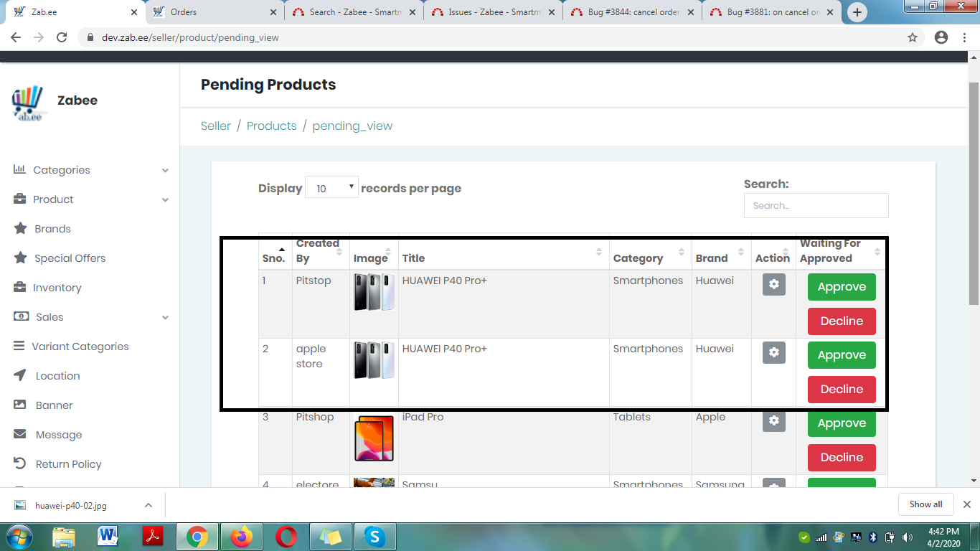Image resolution: width=980 pixels, height=551 pixels.
Task: Click the Zabee logo in the sidebar
Action: click(29, 103)
